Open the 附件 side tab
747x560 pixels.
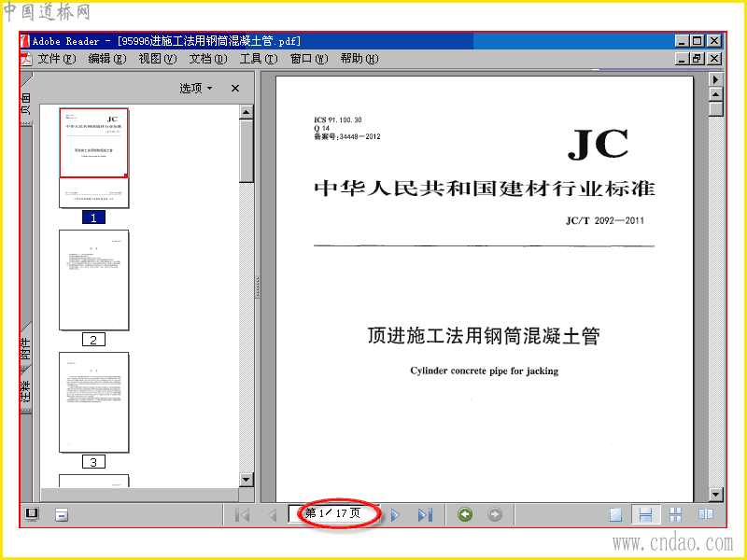point(26,348)
